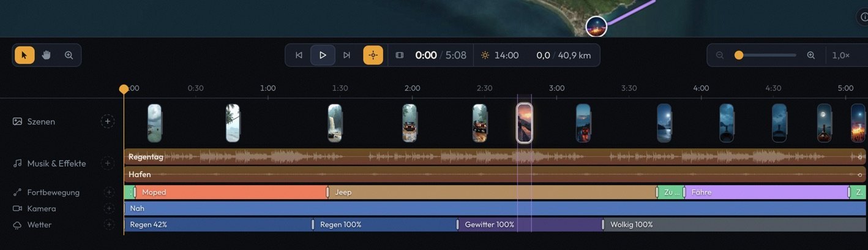This screenshot has height=250, width=868.
Task: Click the divider handle between Moped and Jeep
Action: 327,192
